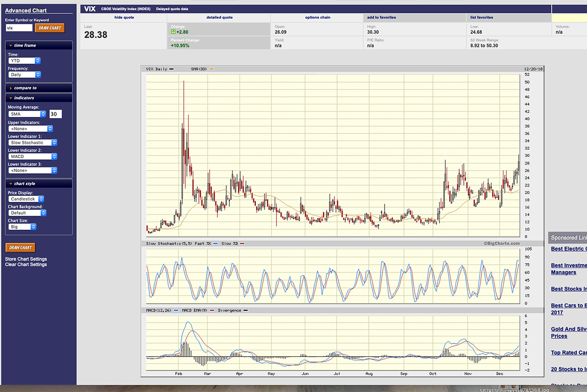
Task: Click the MACD EMA(9) red legend marker
Action: [212, 311]
